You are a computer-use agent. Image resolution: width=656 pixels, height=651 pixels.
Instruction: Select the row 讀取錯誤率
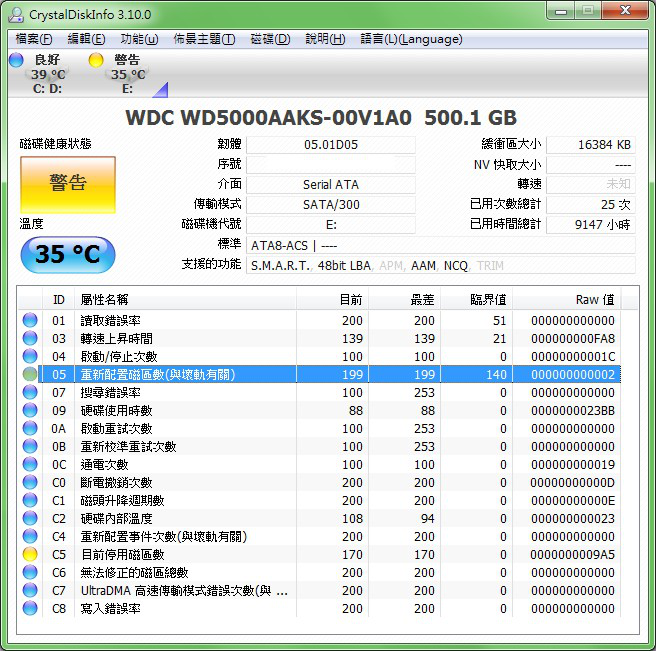point(320,320)
